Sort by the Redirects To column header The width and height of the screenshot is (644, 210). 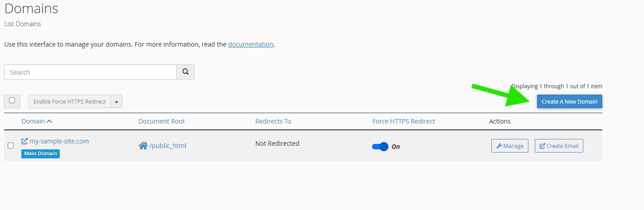coord(273,121)
